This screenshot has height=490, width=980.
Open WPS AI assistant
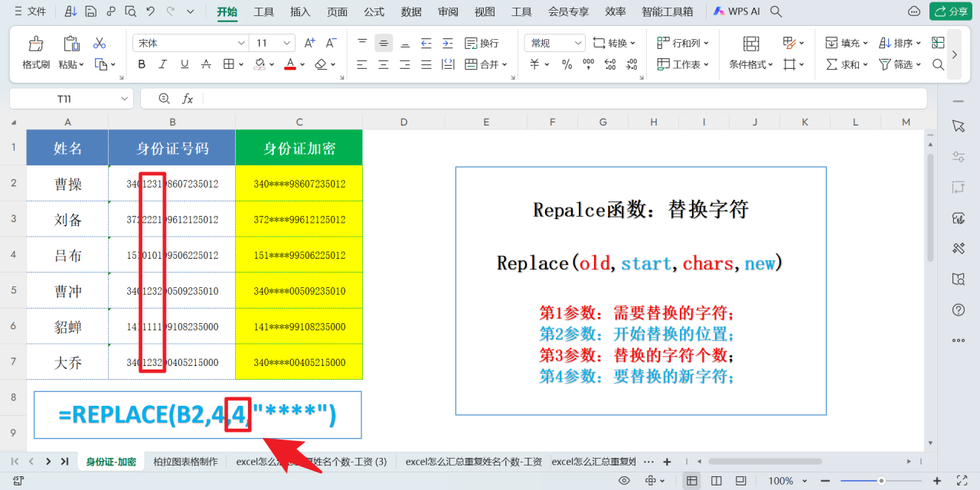point(737,11)
